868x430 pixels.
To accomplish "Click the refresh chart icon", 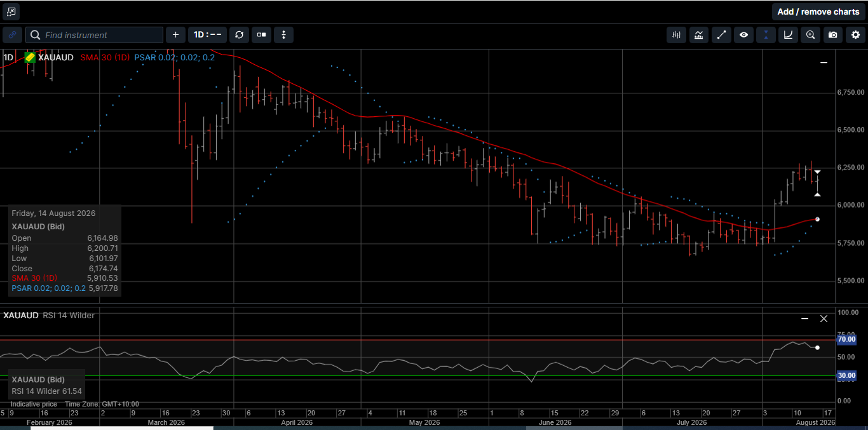I will click(239, 35).
